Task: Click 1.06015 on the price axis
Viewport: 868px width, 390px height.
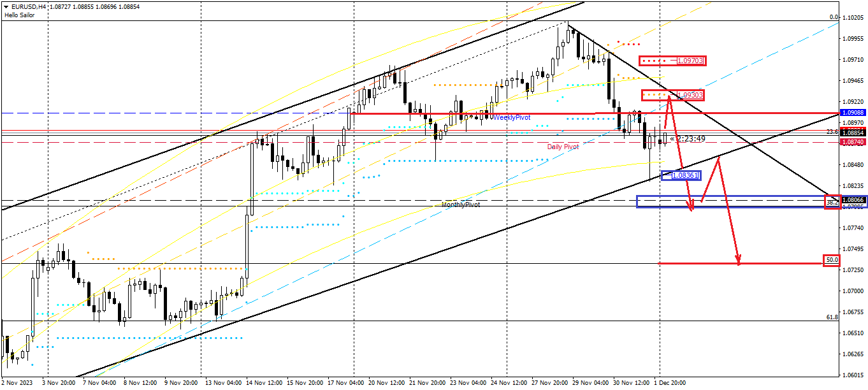Action: [x=853, y=375]
